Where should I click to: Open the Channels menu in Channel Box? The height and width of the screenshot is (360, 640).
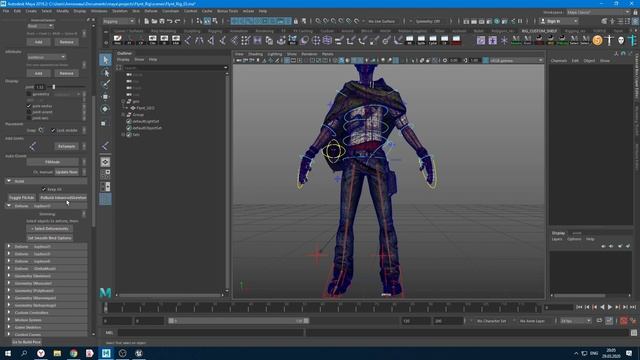coord(559,60)
